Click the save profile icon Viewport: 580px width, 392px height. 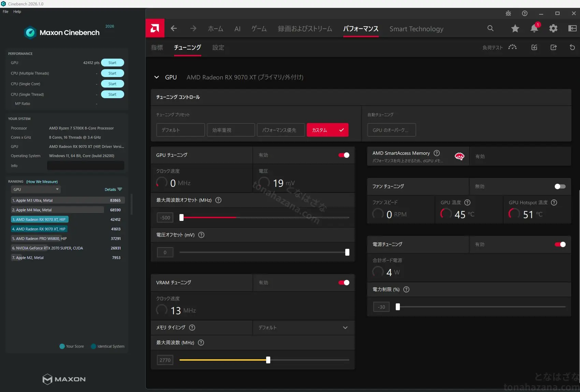[534, 47]
